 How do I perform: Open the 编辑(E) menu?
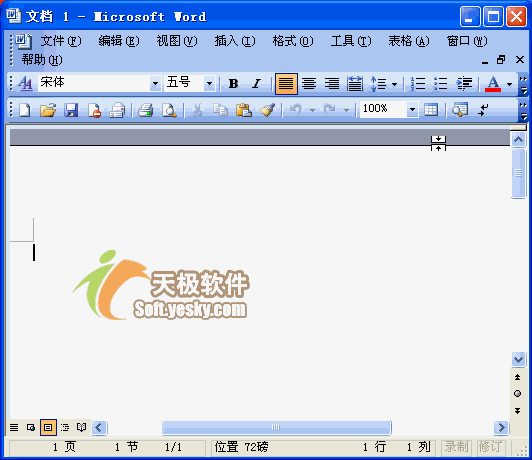point(119,41)
